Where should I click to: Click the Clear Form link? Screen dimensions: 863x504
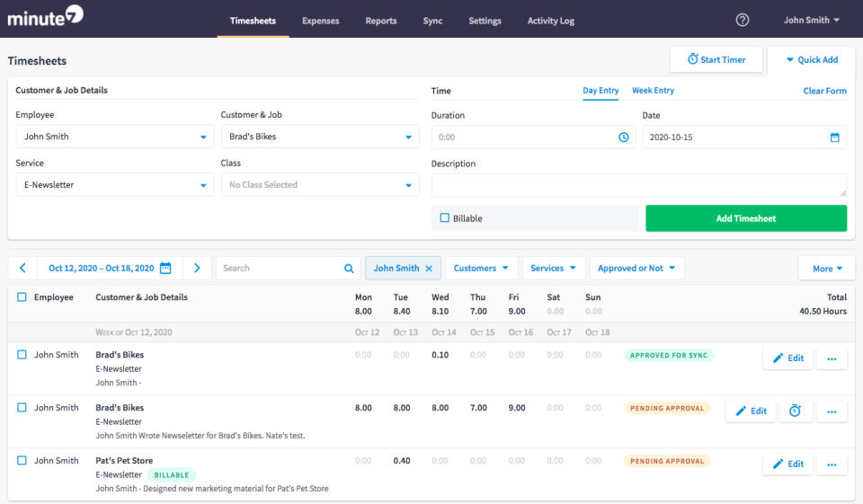[x=824, y=91]
